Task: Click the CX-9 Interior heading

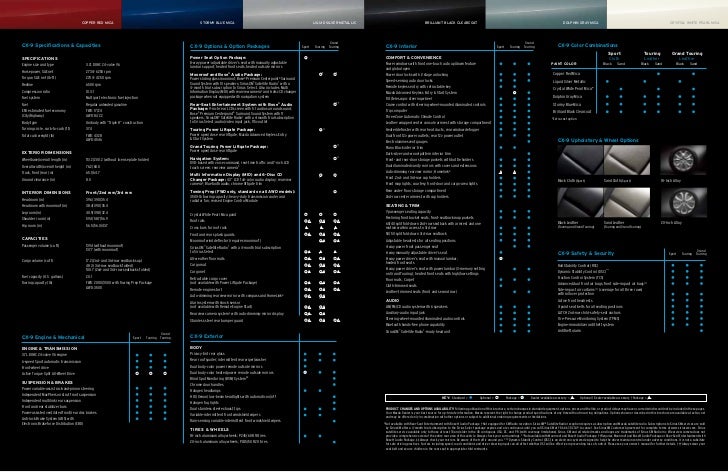Action: coord(401,46)
